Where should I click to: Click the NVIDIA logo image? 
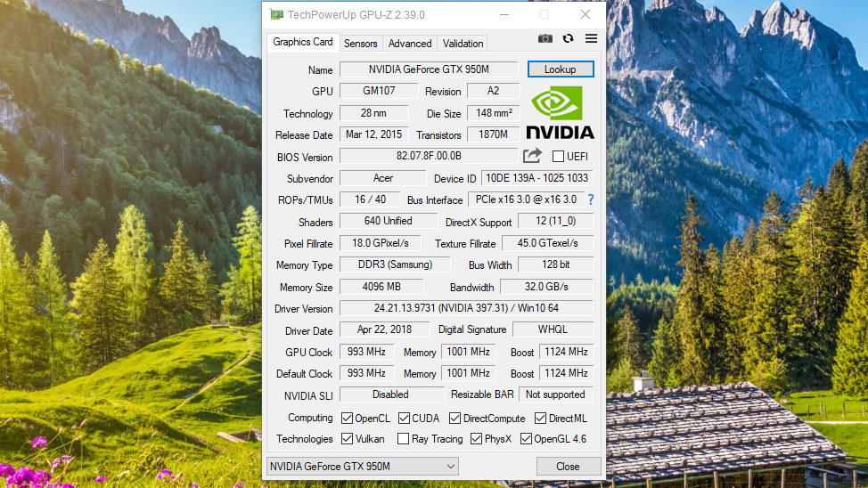click(x=560, y=112)
